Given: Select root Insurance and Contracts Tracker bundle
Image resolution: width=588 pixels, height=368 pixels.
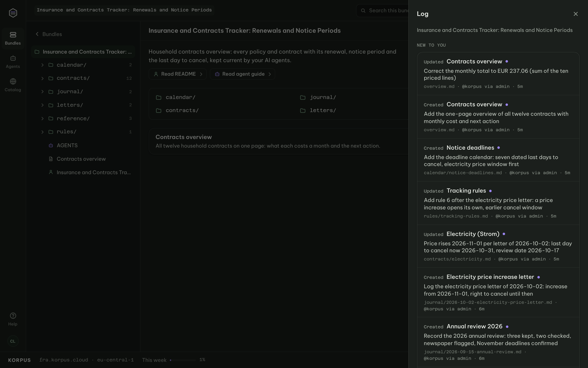Looking at the screenshot, I should (83, 52).
